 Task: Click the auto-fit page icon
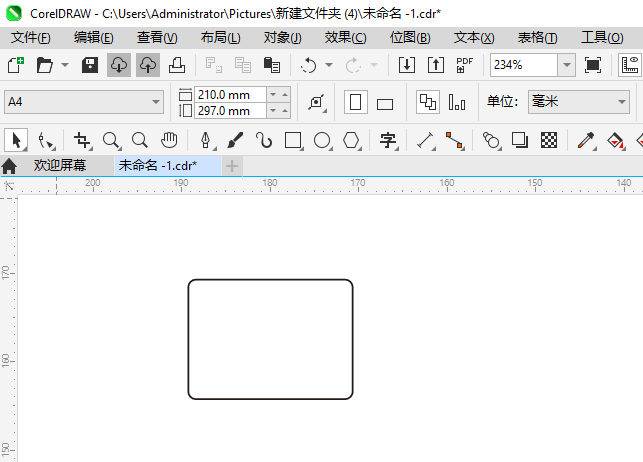point(317,102)
